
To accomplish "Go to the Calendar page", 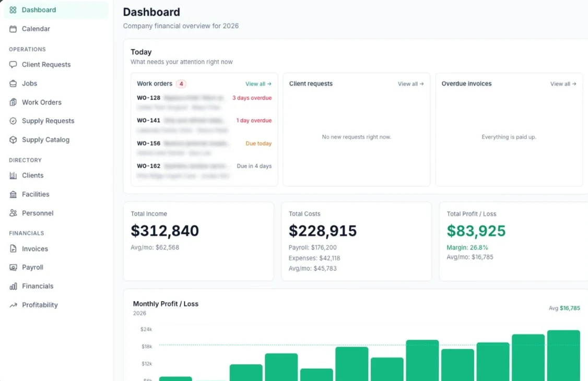I will 56,29.
